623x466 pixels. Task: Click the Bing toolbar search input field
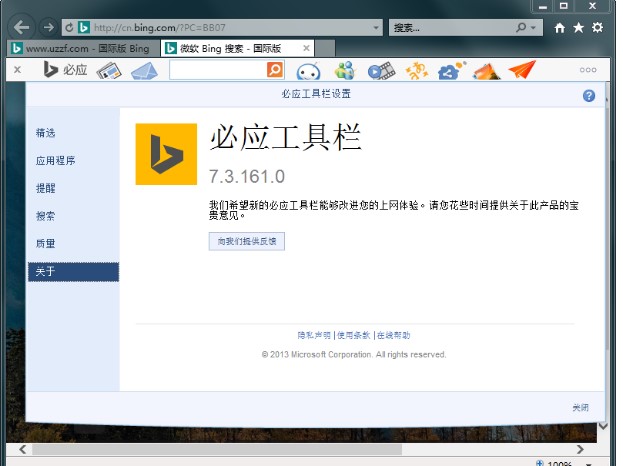point(217,70)
